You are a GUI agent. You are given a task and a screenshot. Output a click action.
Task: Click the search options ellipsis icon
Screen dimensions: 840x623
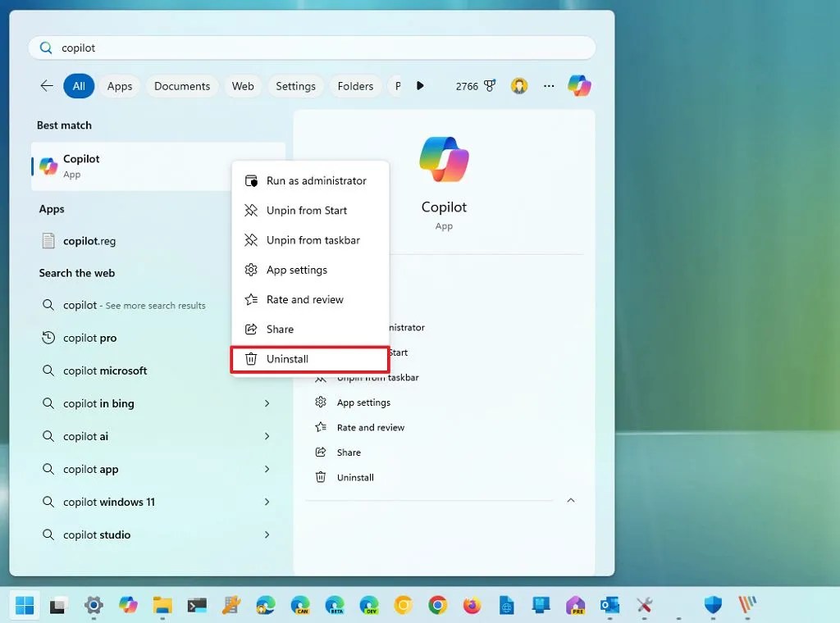[549, 85]
